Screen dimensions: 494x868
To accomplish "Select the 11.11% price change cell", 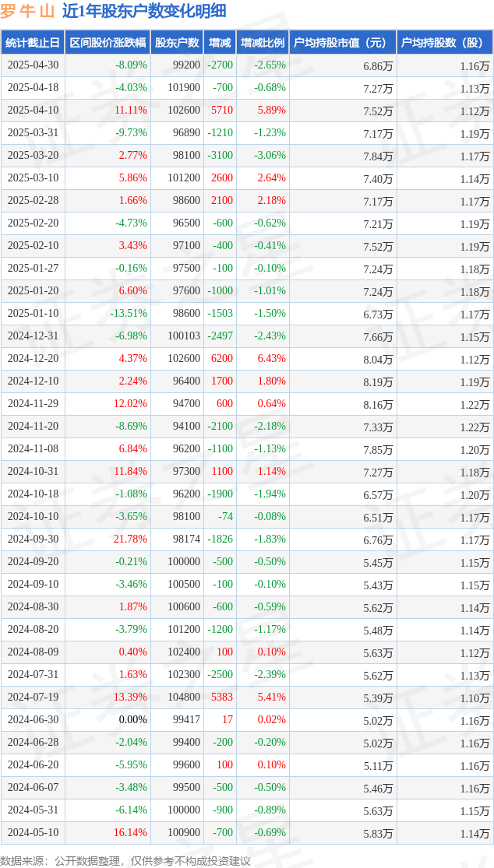I will tap(131, 111).
